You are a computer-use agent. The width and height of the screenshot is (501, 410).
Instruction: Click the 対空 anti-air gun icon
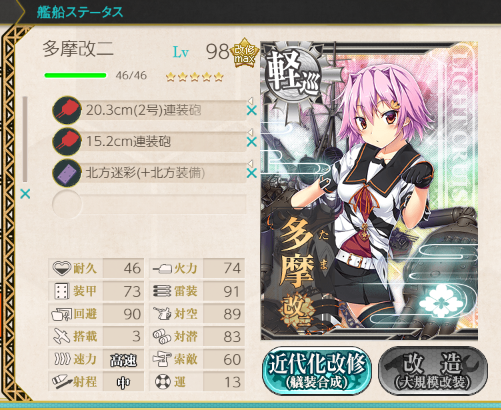162,314
